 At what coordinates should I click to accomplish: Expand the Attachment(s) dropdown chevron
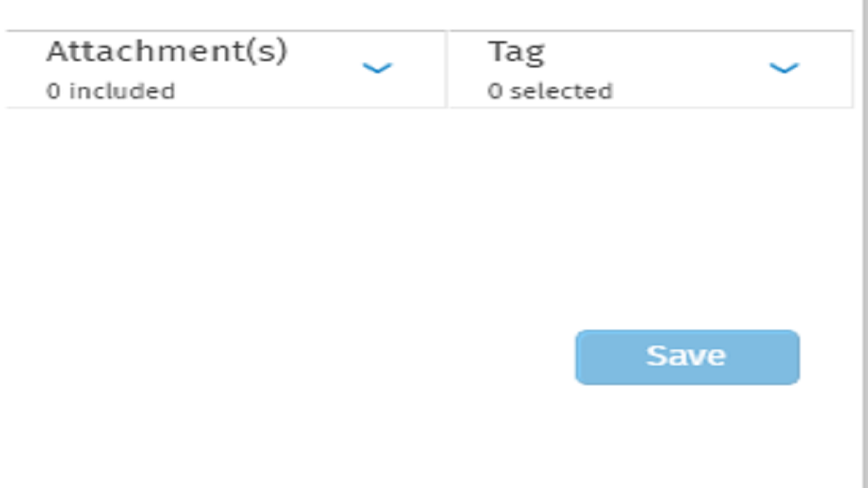pos(377,68)
